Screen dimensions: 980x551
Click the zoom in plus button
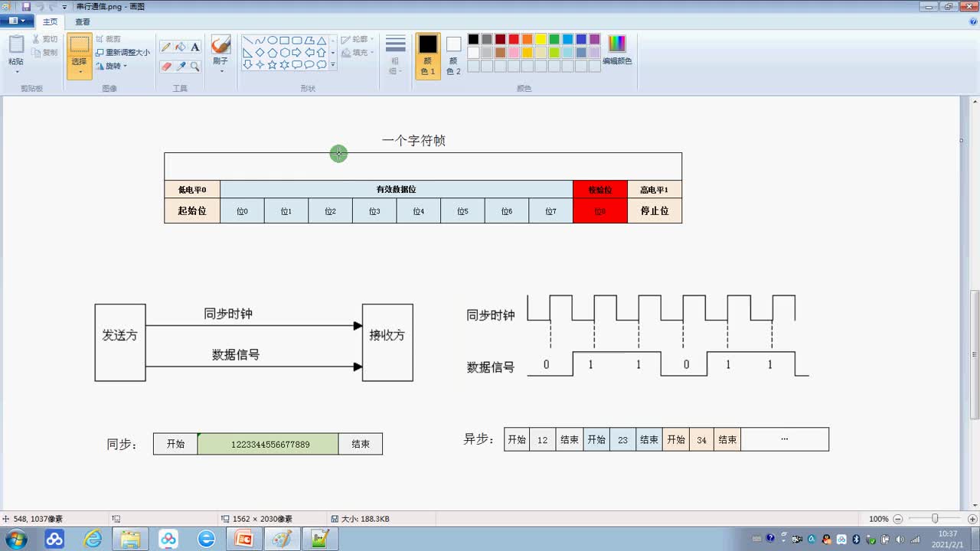(x=972, y=519)
